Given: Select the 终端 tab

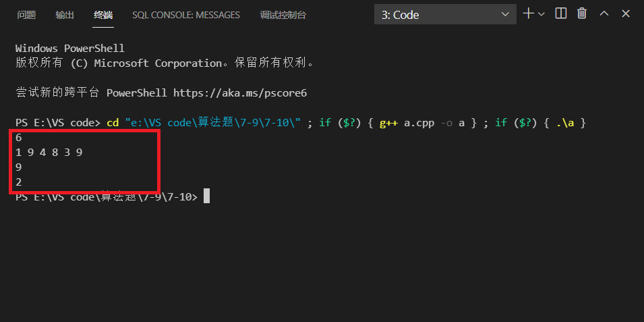Looking at the screenshot, I should (x=104, y=15).
